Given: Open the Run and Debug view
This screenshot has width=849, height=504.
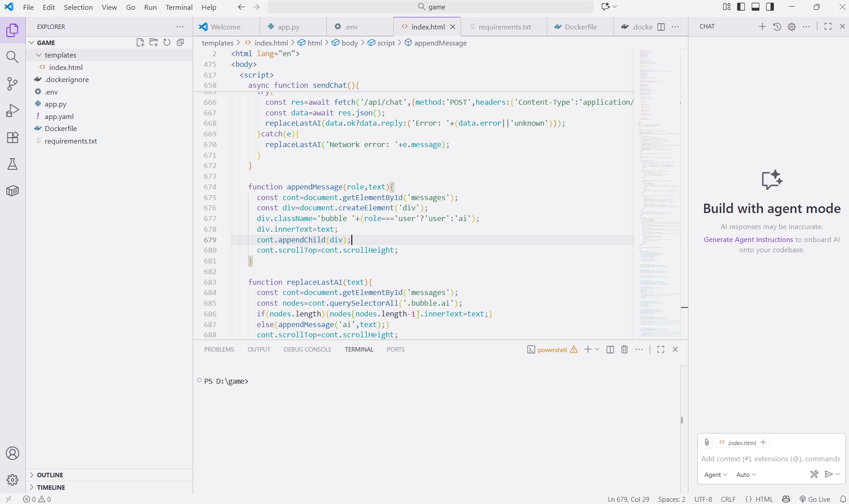Looking at the screenshot, I should (x=12, y=111).
